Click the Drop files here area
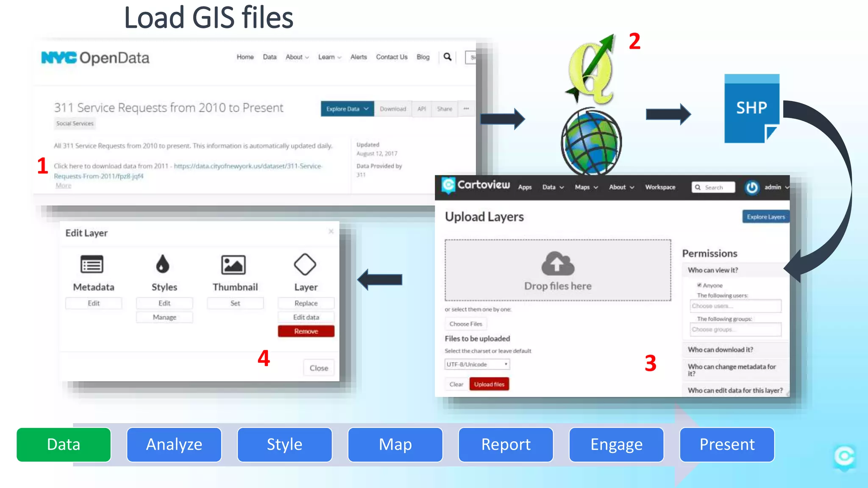The image size is (868, 488). pyautogui.click(x=558, y=270)
